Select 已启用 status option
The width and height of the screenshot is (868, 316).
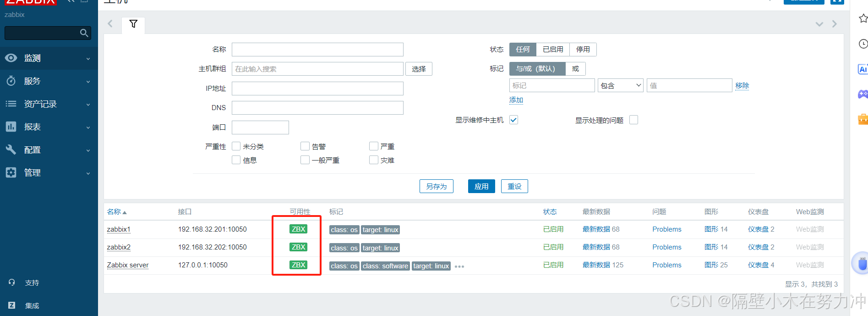coord(553,50)
